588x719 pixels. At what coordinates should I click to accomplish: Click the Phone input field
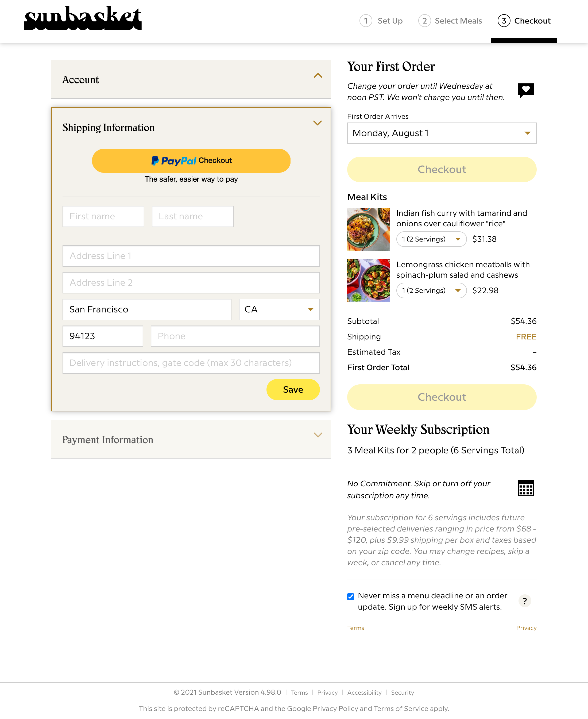click(x=235, y=336)
